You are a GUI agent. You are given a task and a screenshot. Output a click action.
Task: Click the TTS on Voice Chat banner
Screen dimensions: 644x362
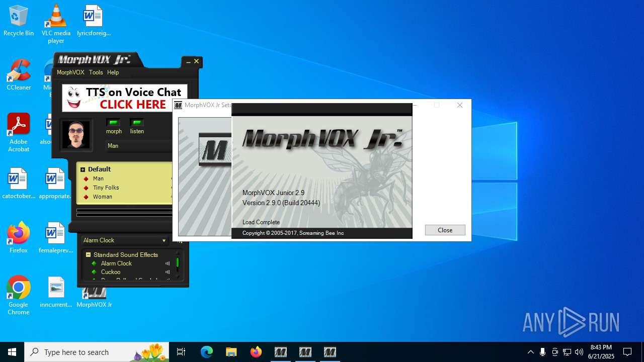125,98
